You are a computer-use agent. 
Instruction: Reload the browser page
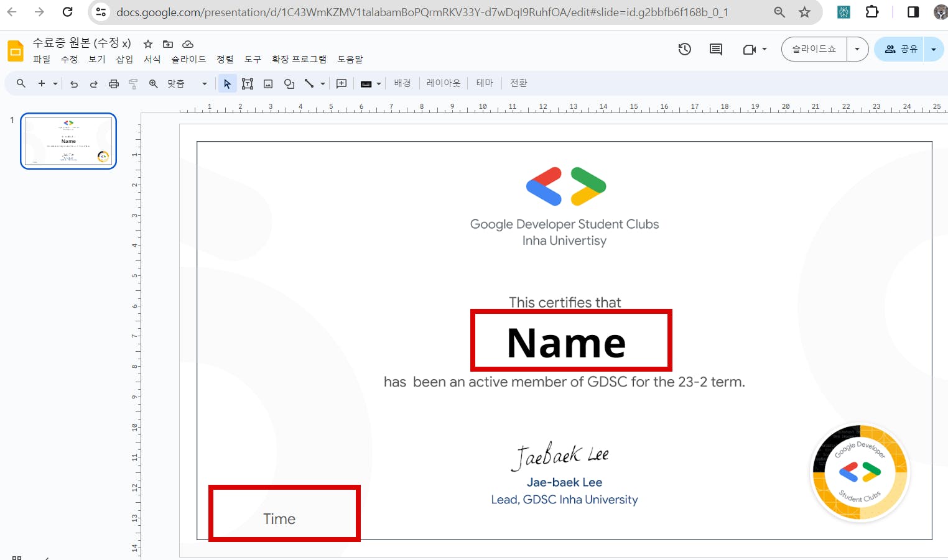68,12
